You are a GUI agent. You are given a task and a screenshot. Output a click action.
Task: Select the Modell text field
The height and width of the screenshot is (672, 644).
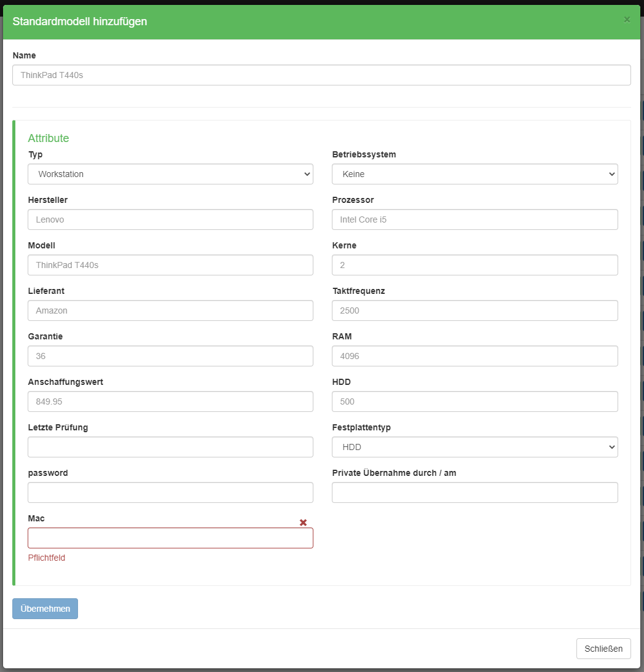pos(170,265)
